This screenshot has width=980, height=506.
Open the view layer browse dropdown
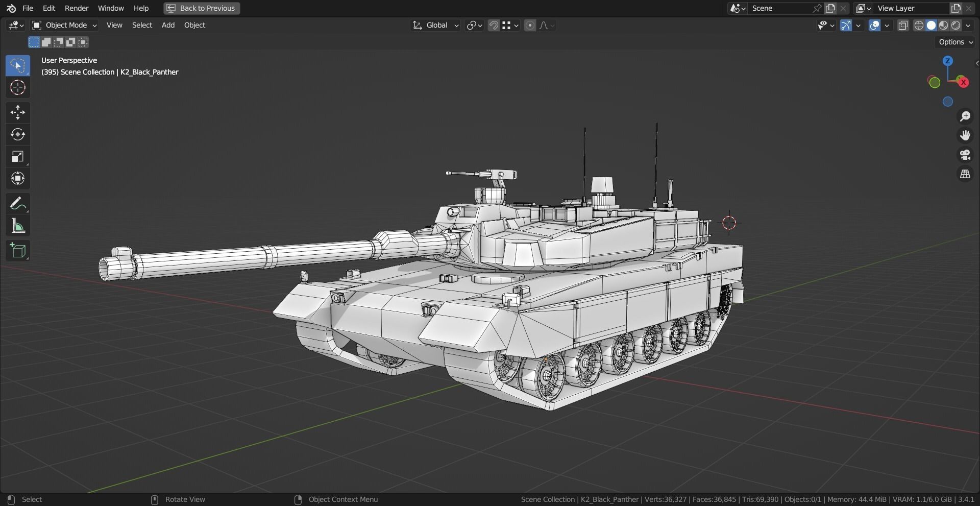[864, 8]
